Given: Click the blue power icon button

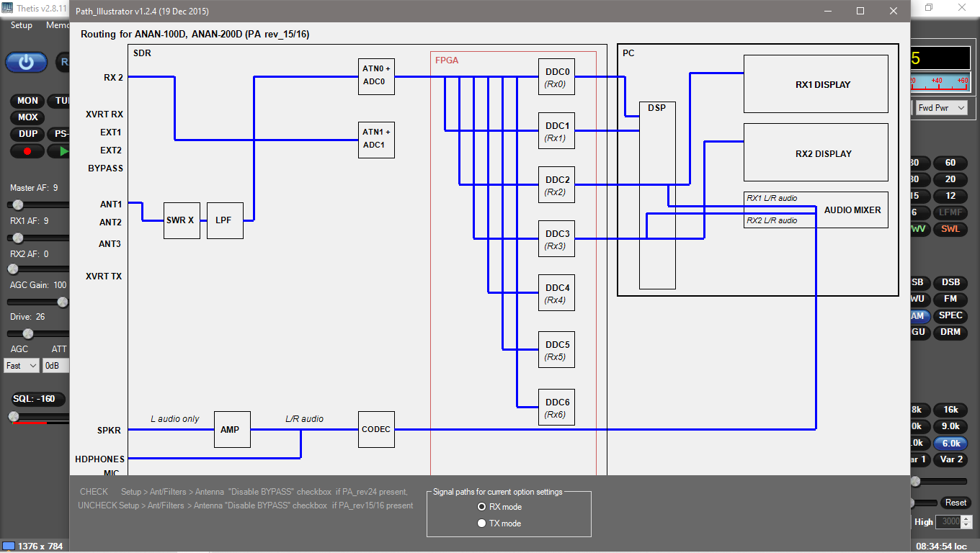Looking at the screenshot, I should pos(27,63).
